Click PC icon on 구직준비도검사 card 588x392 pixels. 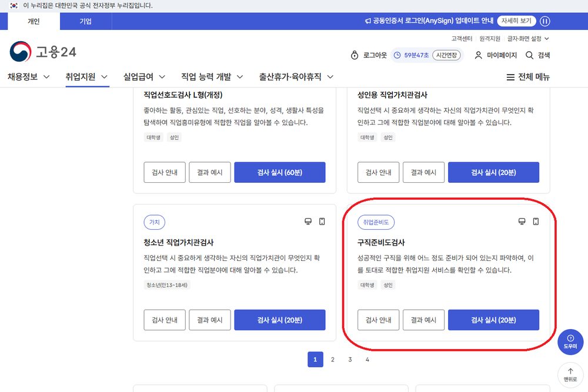tap(522, 222)
